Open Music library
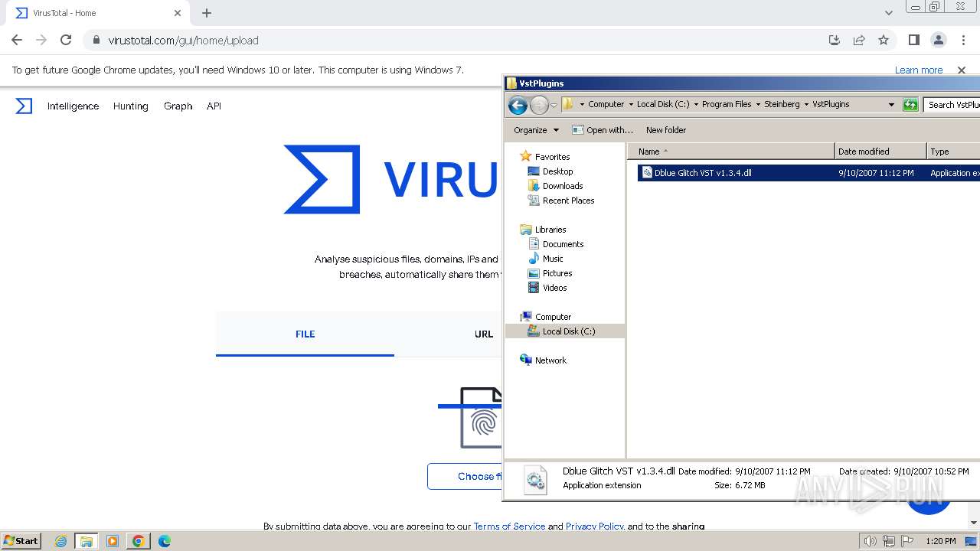 553,259
